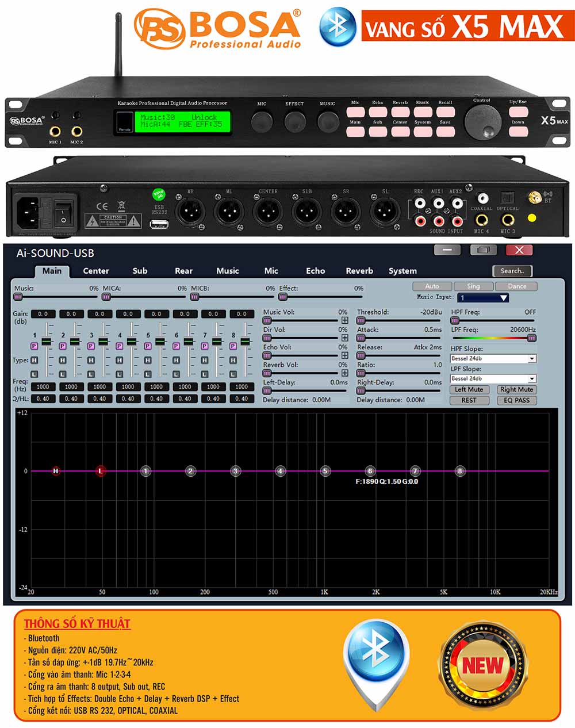Image resolution: width=575 pixels, height=728 pixels.
Task: Choose the L type icon under band 8
Action: click(233, 374)
